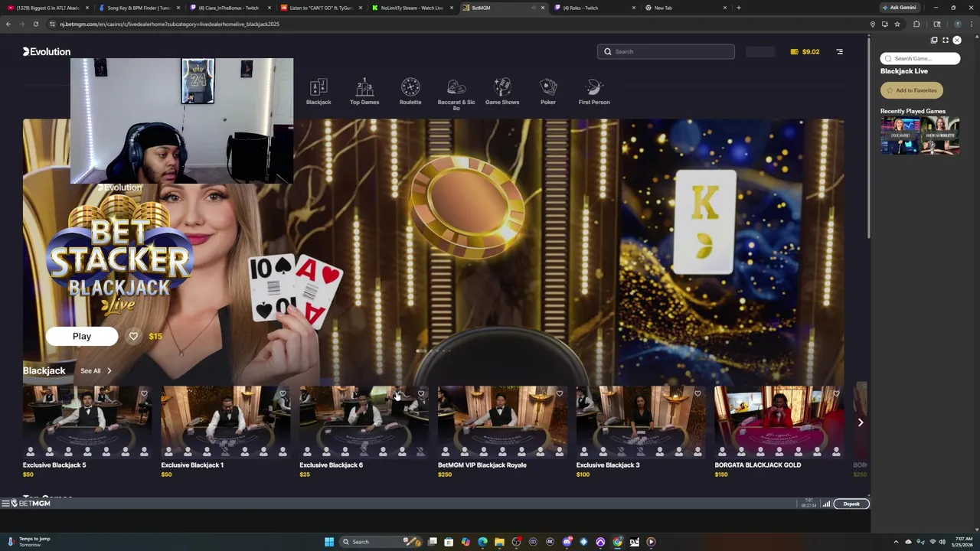Favorite Bet Stacker Blackjack with heart icon
980x551 pixels.
pyautogui.click(x=133, y=336)
